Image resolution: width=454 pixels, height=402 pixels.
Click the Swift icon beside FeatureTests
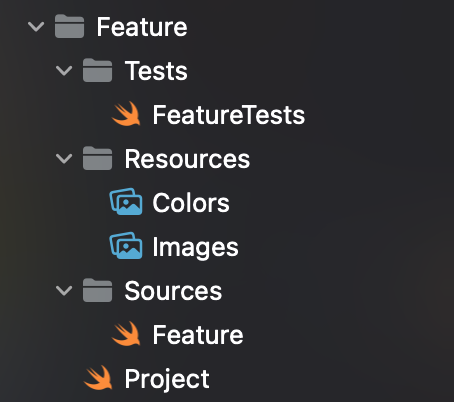[x=126, y=114]
